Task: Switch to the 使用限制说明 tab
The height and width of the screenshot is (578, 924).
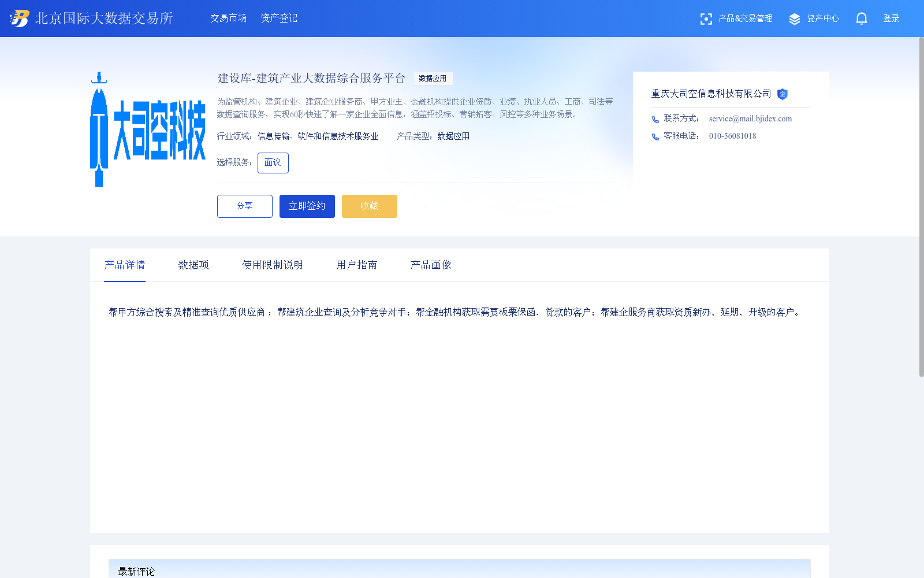Action: pos(273,265)
